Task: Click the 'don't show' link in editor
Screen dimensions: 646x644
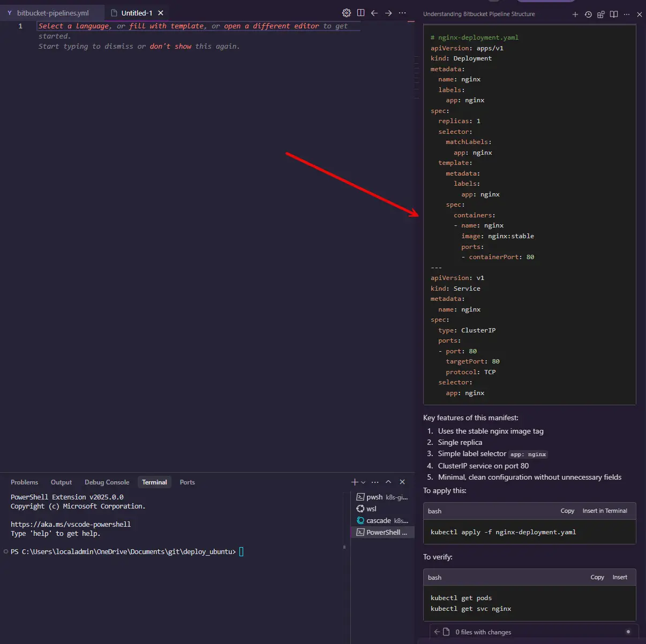Action: point(170,47)
